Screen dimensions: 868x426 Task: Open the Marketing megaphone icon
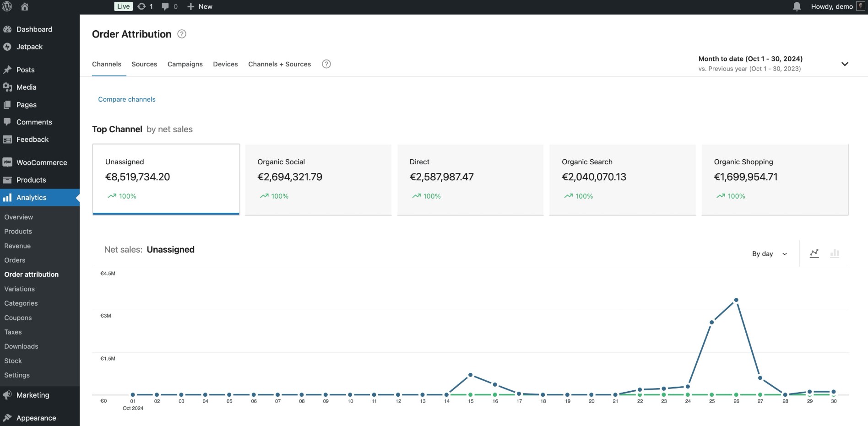click(7, 395)
